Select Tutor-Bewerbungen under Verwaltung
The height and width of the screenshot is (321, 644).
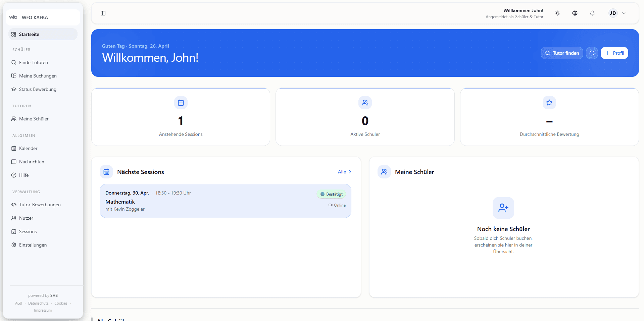click(x=39, y=205)
